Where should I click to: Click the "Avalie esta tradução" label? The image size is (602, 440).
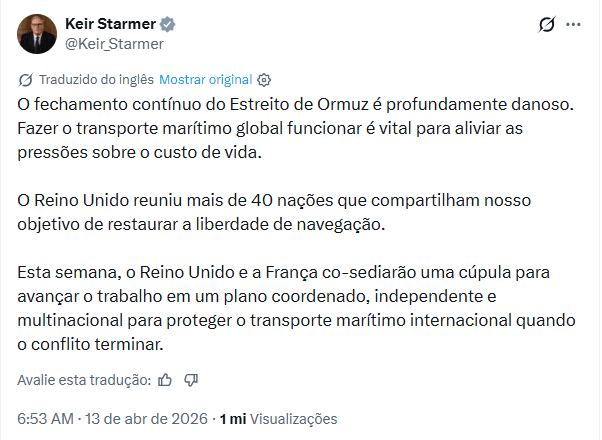[84, 380]
